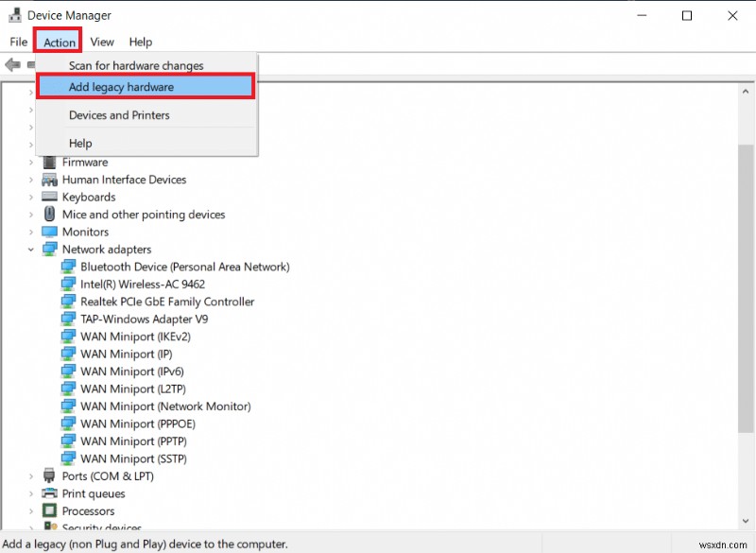
Task: Select the Processors category icon
Action: (x=49, y=510)
